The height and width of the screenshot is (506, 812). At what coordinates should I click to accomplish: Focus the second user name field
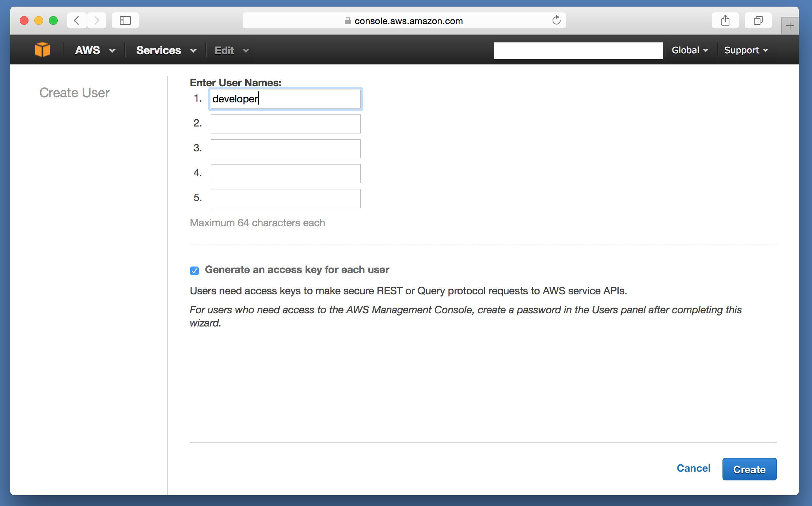(x=285, y=124)
